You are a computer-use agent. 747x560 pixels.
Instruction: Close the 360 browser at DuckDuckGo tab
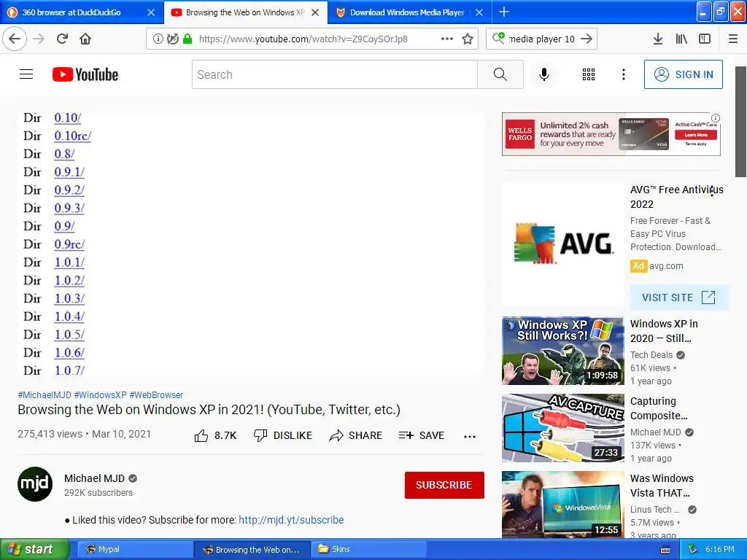click(151, 12)
